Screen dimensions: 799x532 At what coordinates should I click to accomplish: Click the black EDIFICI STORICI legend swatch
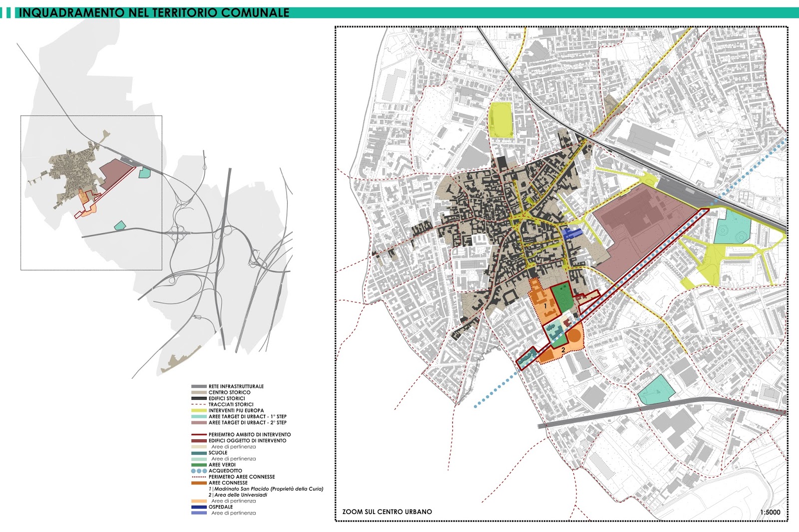199,398
